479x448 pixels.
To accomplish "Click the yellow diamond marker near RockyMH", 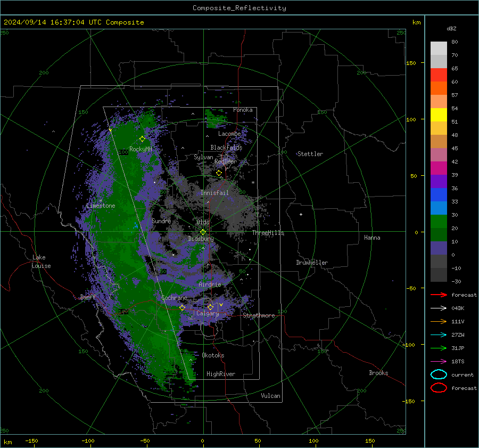I will [x=142, y=139].
